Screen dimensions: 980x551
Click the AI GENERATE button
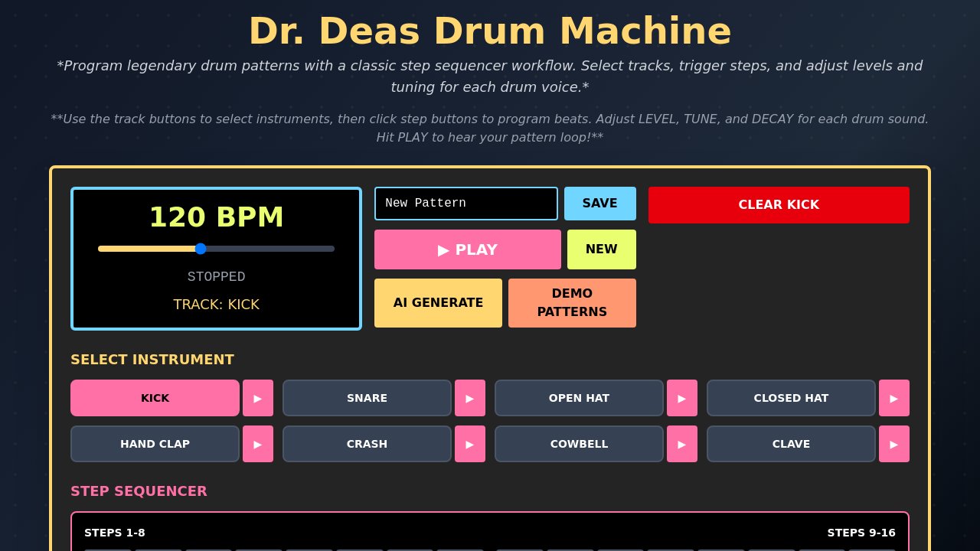pyautogui.click(x=438, y=303)
